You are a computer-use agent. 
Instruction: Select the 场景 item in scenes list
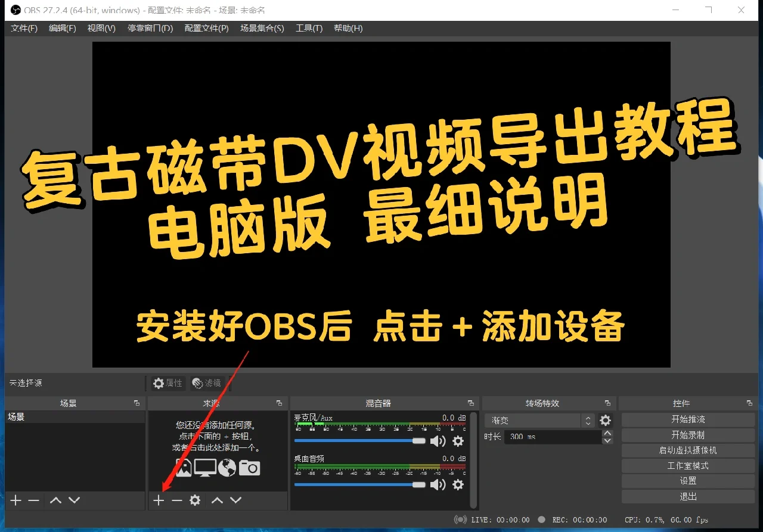75,417
